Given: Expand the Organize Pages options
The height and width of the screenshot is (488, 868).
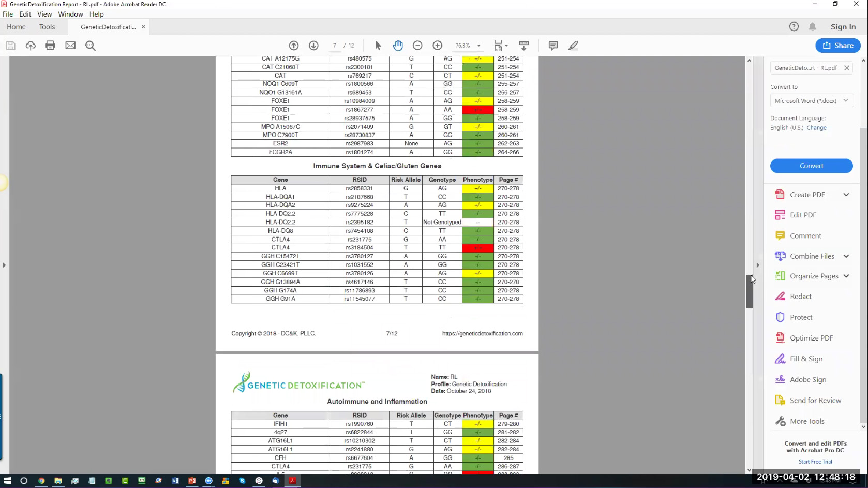Looking at the screenshot, I should (x=846, y=276).
